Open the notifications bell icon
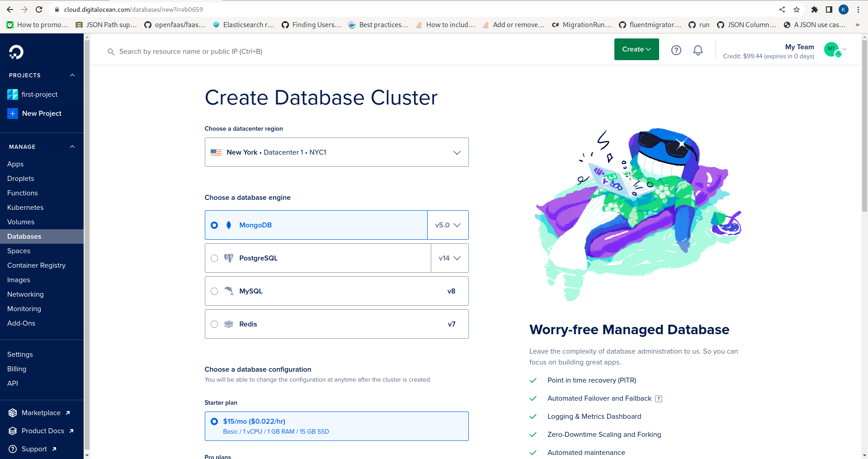The image size is (868, 459). (698, 50)
